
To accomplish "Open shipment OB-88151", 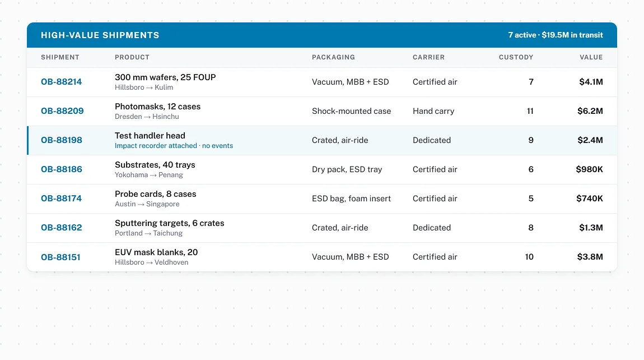I will pyautogui.click(x=60, y=257).
